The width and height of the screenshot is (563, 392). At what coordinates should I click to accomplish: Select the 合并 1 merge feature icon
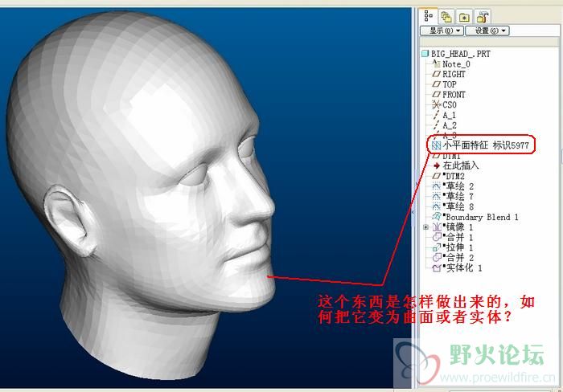tap(437, 237)
